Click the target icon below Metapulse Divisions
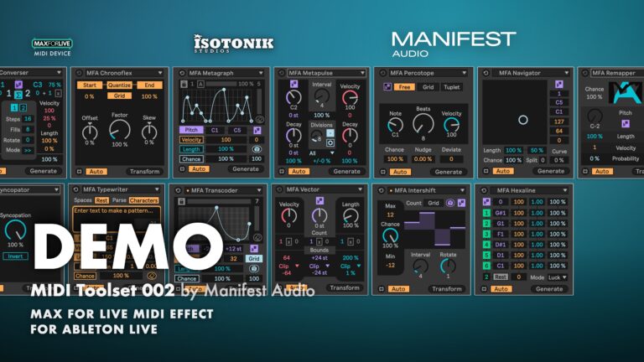Screen dimensions: 644x362 (330, 142)
